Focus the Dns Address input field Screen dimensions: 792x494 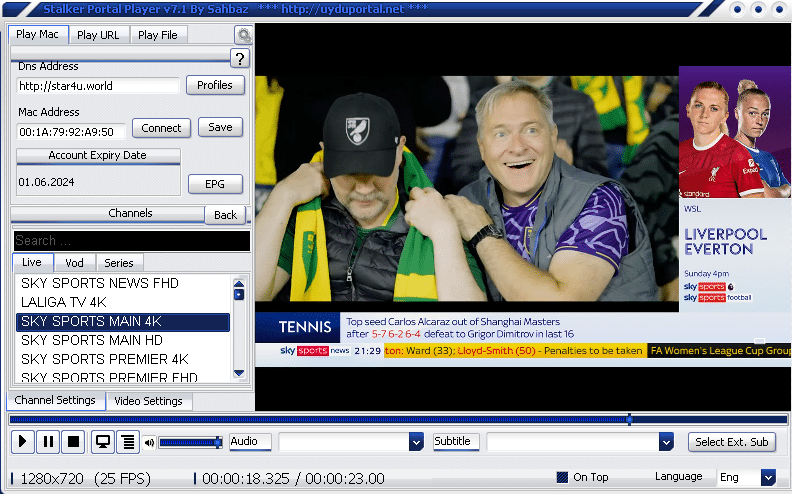click(x=98, y=86)
